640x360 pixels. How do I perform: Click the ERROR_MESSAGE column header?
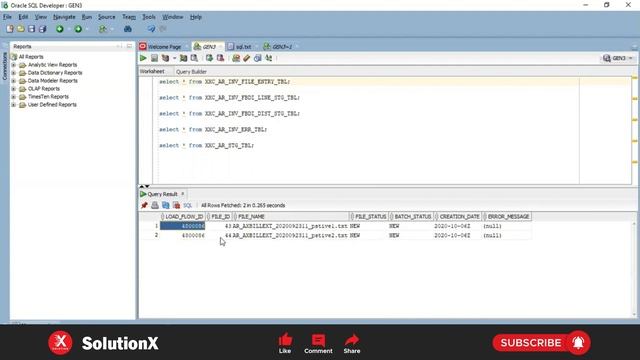508,217
